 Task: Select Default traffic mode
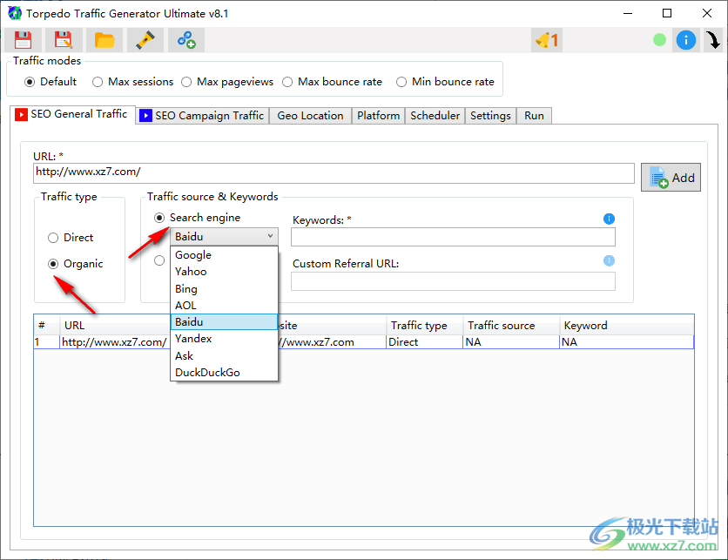click(x=51, y=82)
